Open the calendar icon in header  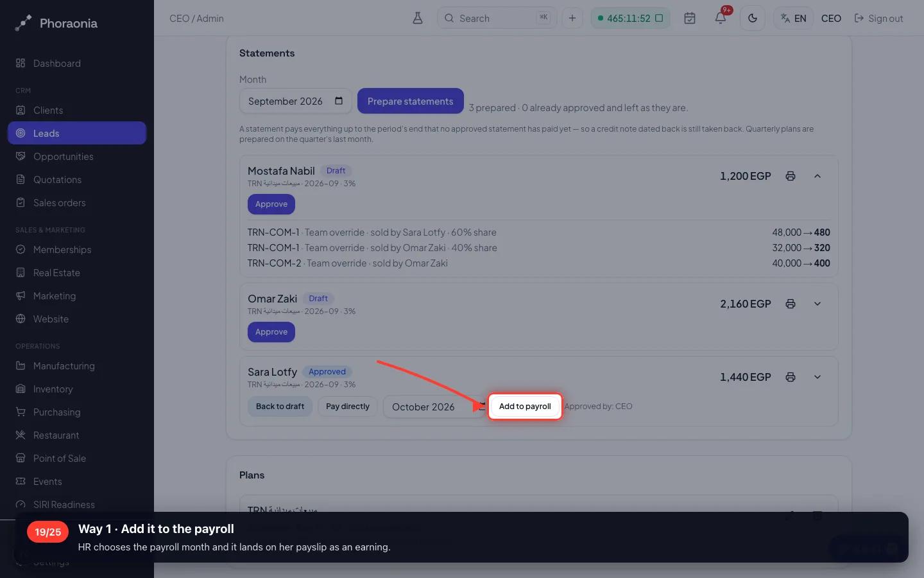[690, 18]
